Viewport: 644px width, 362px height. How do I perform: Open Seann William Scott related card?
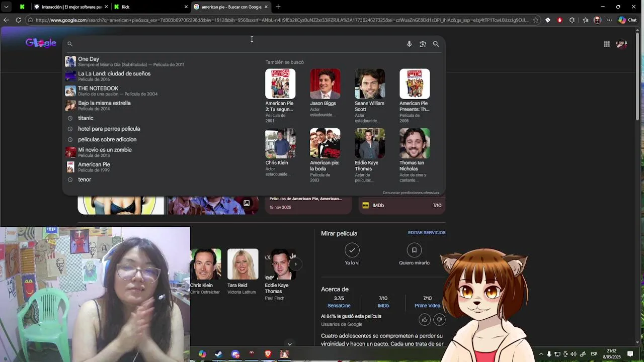point(369,96)
